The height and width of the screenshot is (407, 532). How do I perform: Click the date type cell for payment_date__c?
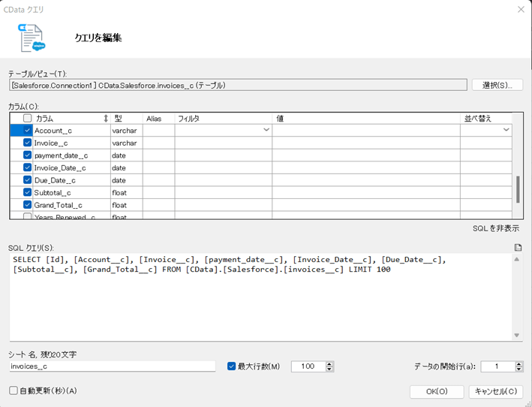click(127, 155)
